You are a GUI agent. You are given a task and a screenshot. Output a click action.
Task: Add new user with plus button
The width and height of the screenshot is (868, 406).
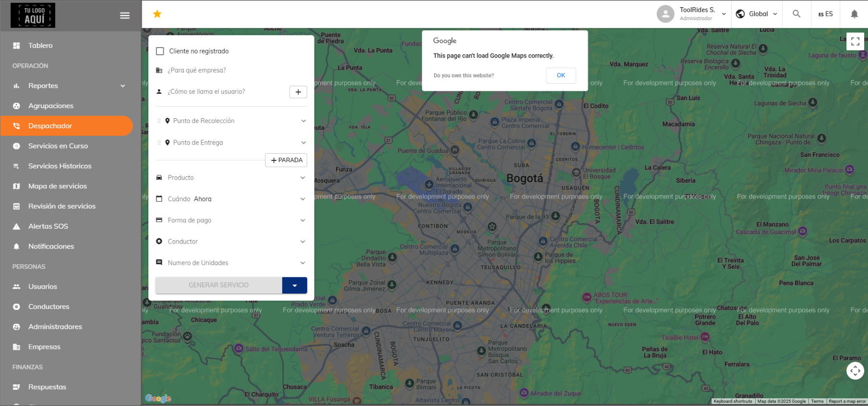(x=298, y=92)
